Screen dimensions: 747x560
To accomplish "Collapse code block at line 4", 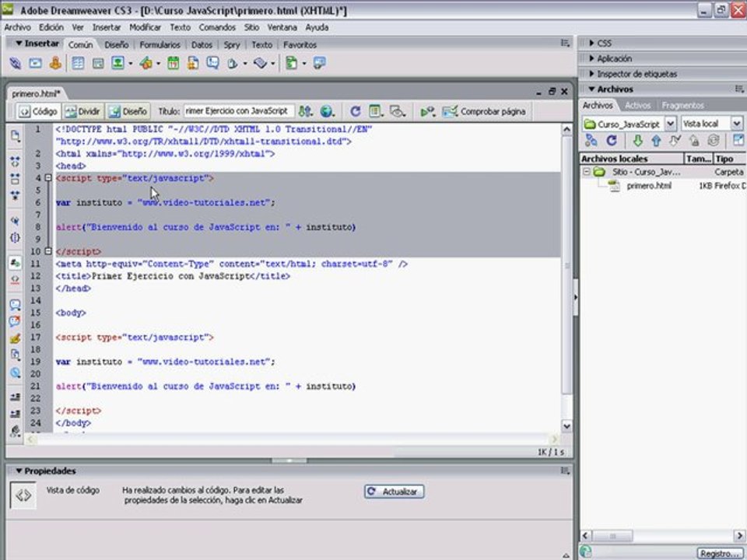I will coord(48,178).
